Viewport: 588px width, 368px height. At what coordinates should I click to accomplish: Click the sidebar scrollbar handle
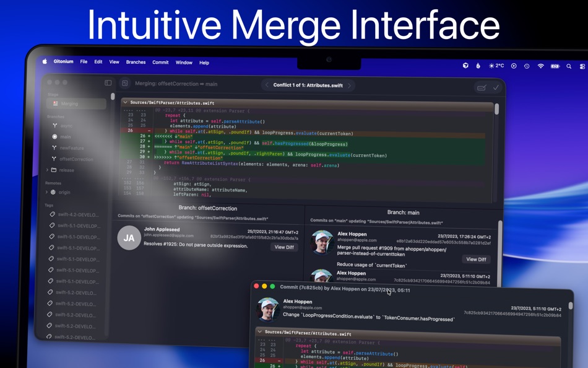tap(113, 97)
